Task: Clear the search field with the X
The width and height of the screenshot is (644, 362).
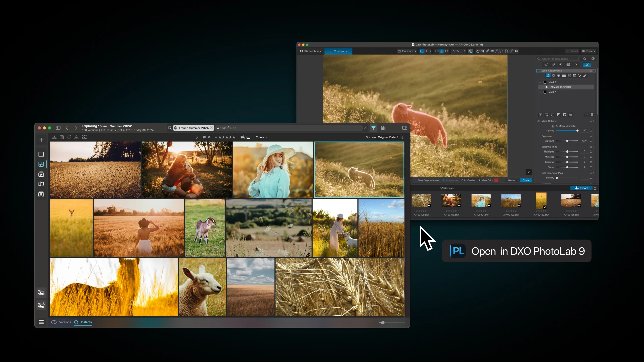Action: click(365, 128)
